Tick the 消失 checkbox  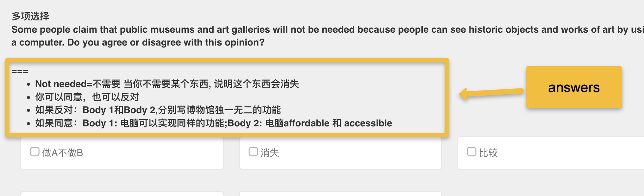click(x=253, y=152)
